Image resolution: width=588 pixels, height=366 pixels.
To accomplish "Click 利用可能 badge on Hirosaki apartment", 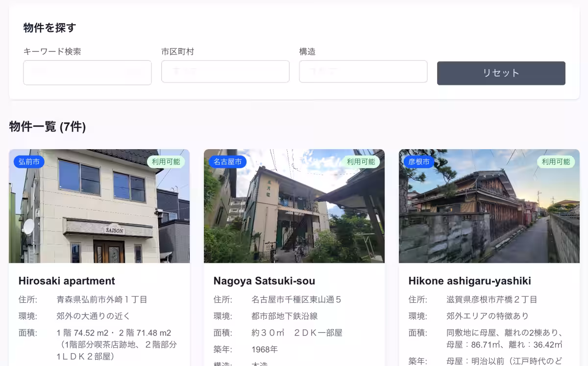I will pos(166,161).
